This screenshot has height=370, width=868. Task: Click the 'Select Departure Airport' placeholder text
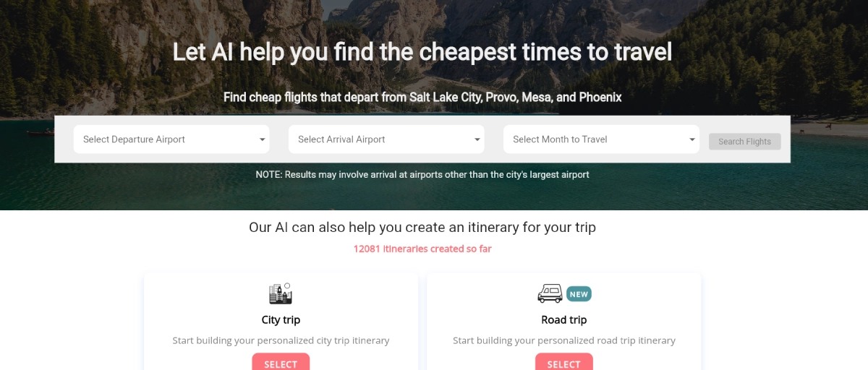[134, 139]
